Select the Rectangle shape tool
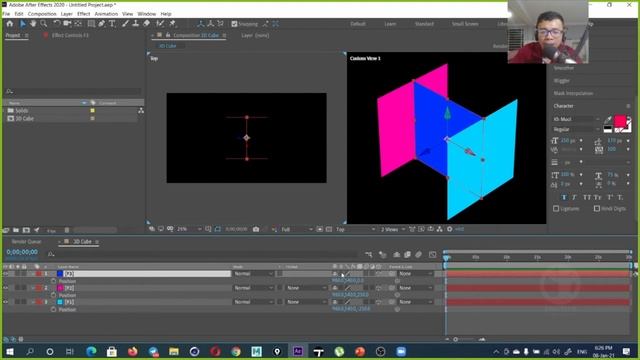Screen dimensions: 640x360 coord(91,24)
